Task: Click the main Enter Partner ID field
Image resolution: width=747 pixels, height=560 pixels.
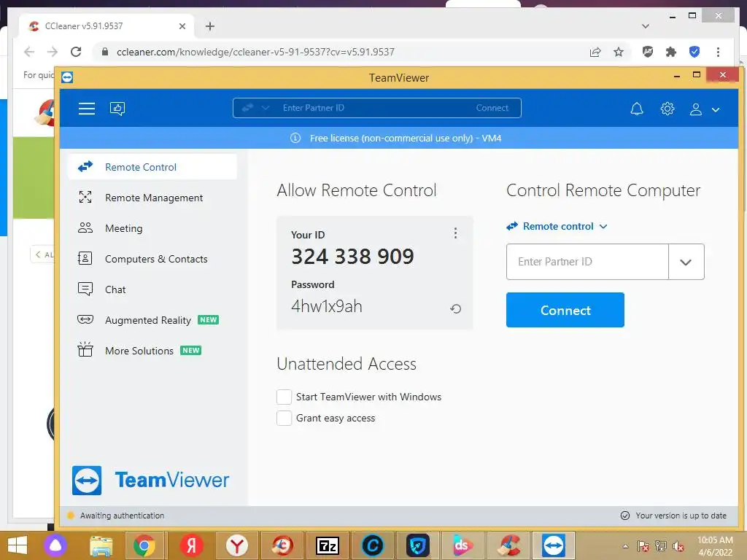Action: (587, 262)
